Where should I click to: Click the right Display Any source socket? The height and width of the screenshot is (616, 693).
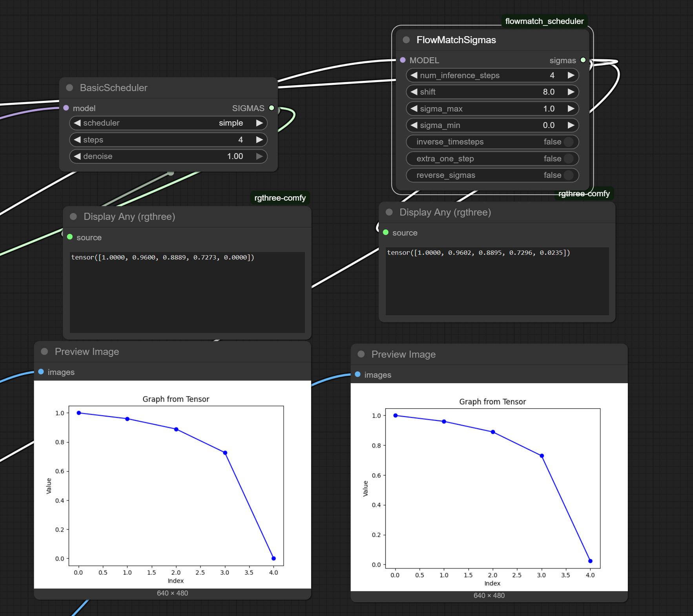(386, 232)
